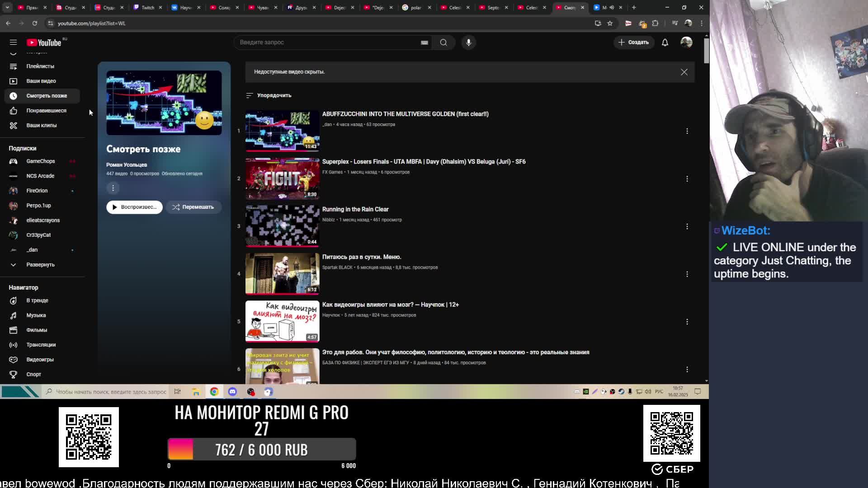This screenshot has width=868, height=488.
Task: Play all Watch Later videos
Action: 134,207
